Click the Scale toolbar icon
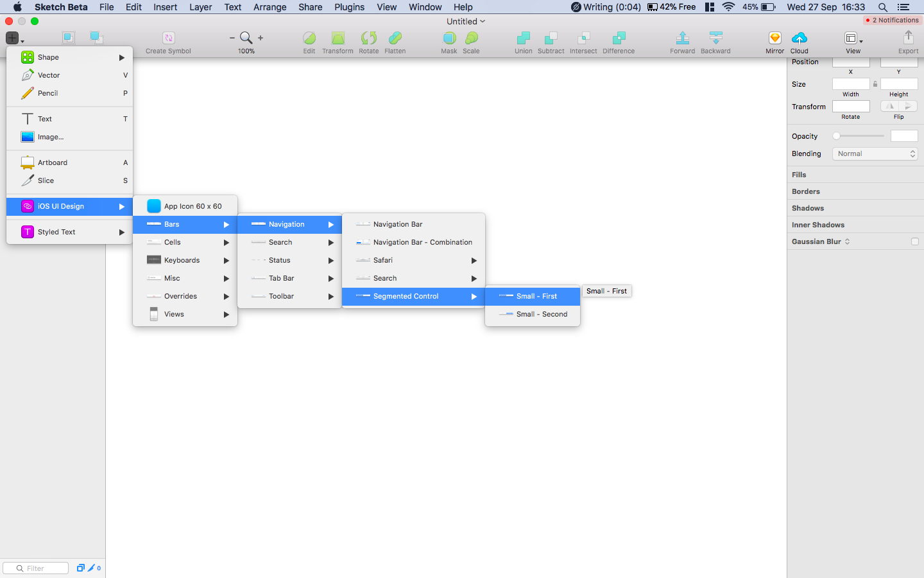 [472, 38]
